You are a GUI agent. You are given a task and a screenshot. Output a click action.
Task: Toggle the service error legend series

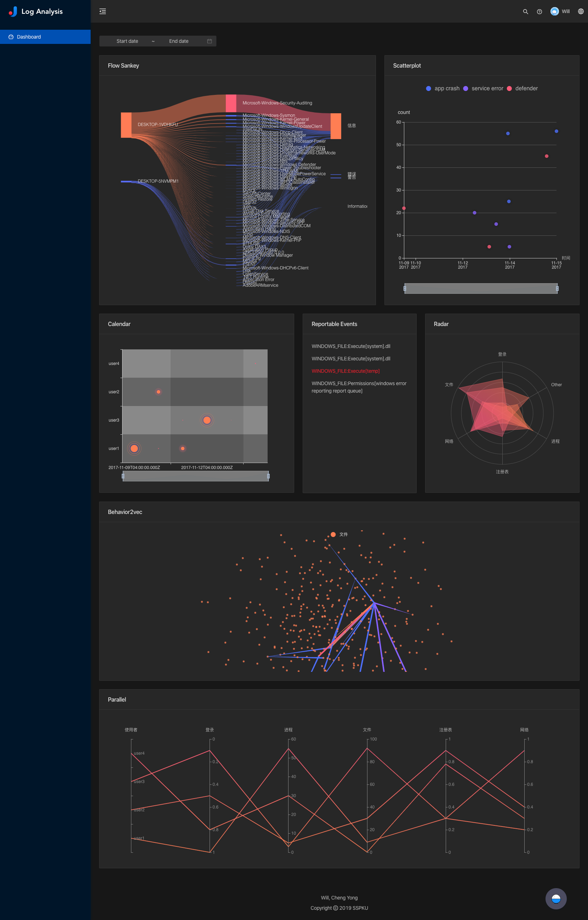(x=483, y=88)
